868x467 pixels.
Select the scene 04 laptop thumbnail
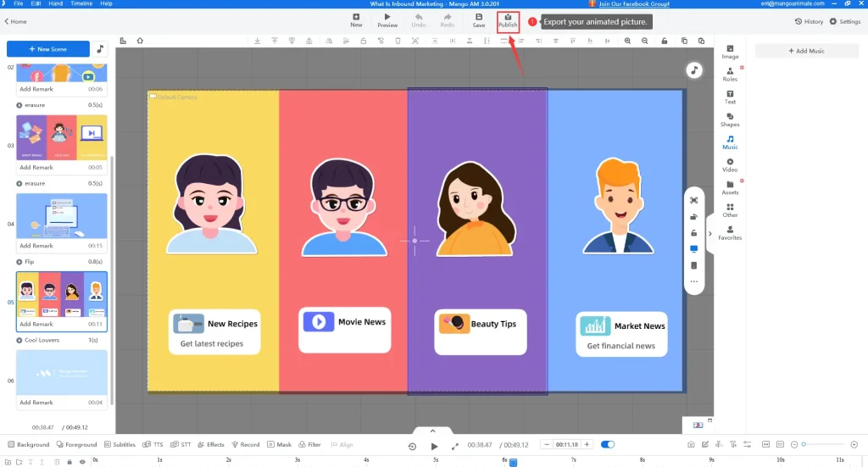62,216
